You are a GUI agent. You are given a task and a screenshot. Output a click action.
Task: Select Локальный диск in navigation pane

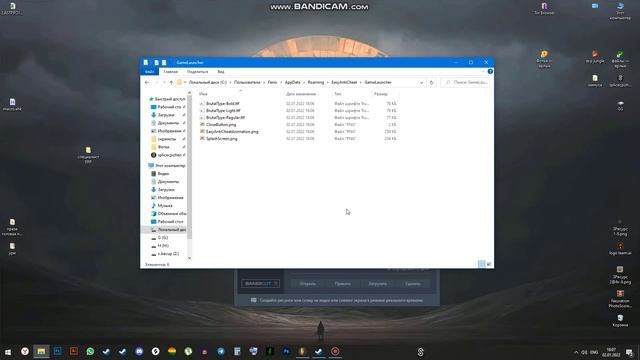[x=171, y=230]
